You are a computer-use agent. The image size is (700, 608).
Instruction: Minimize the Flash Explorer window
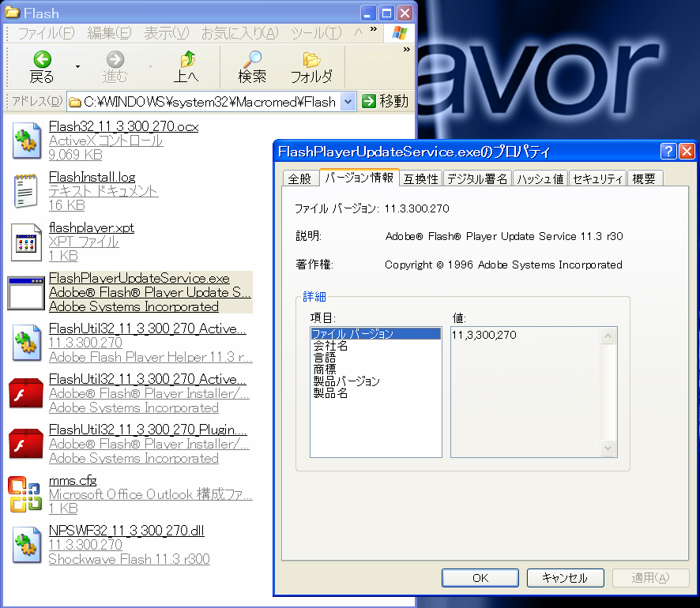(x=367, y=13)
